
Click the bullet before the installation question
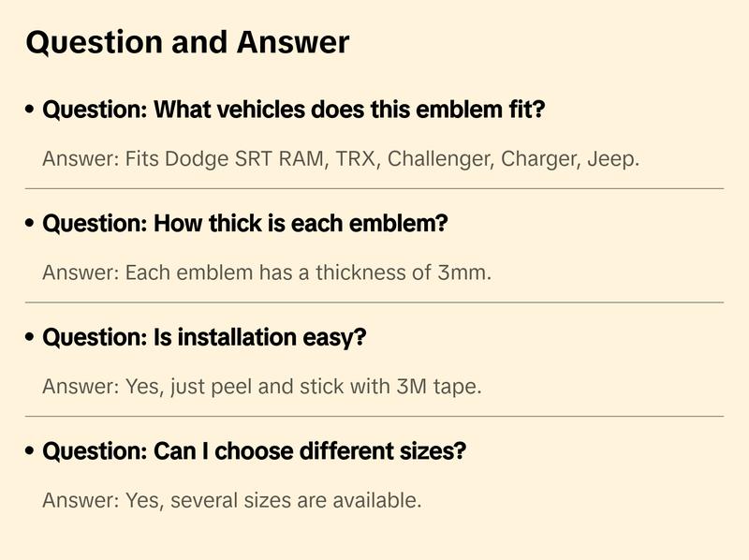click(31, 337)
